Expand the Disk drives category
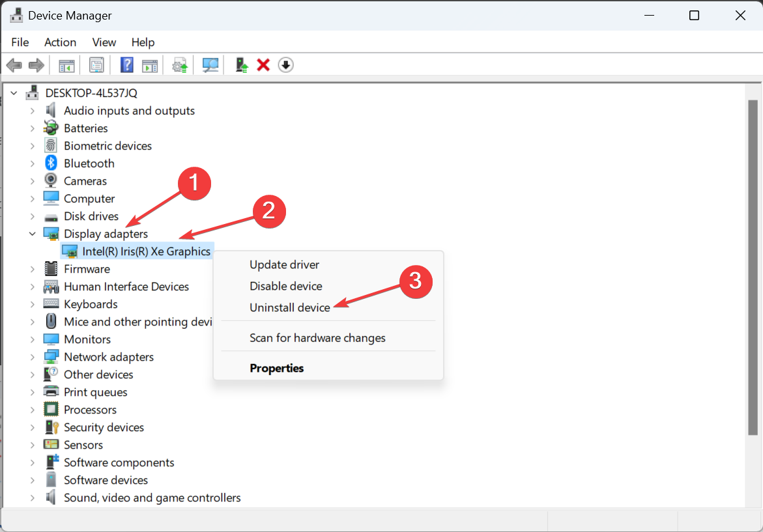The width and height of the screenshot is (763, 532). pos(33,216)
